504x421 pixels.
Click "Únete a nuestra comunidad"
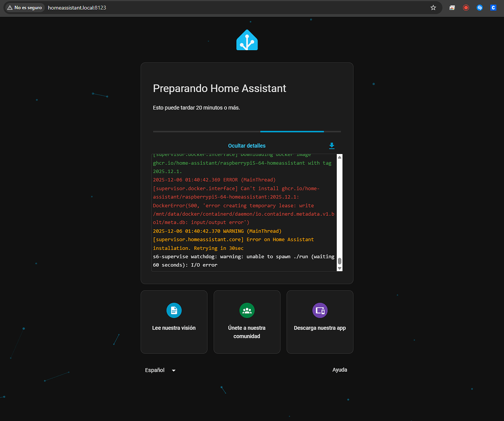pyautogui.click(x=247, y=322)
